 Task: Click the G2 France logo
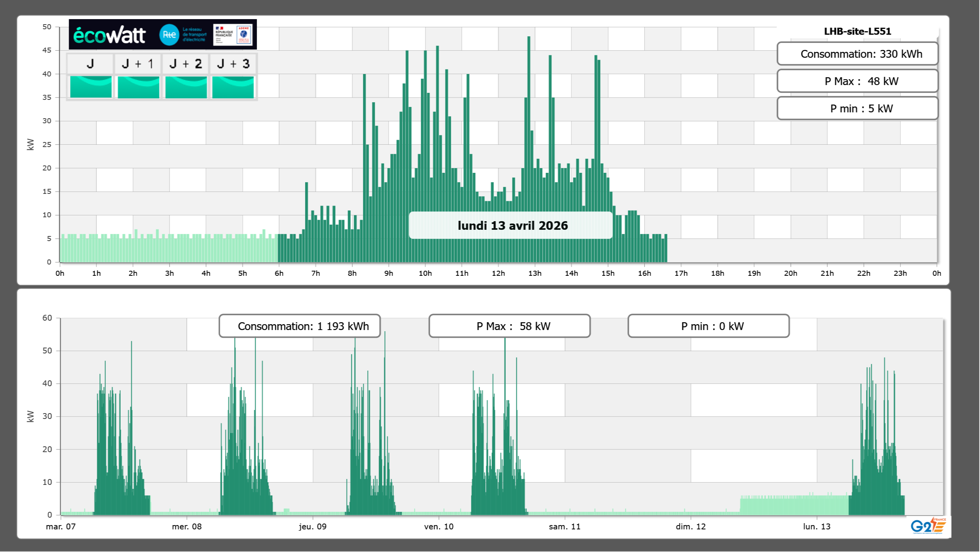click(x=928, y=526)
